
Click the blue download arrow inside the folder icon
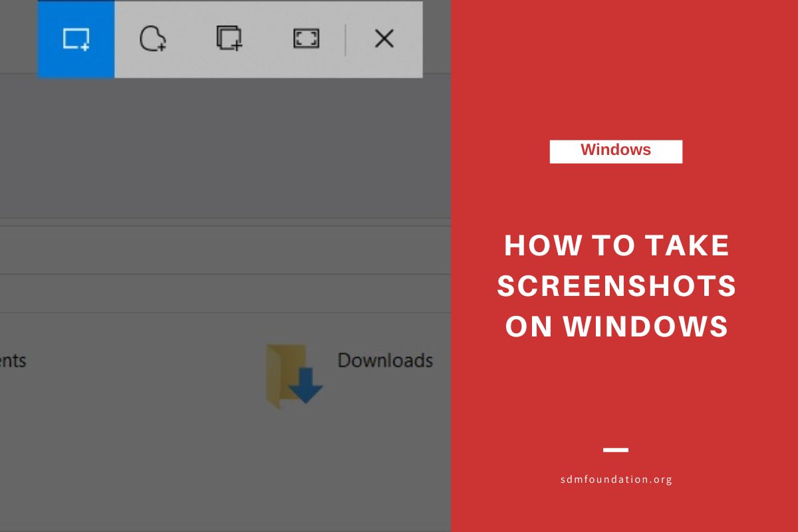click(306, 386)
